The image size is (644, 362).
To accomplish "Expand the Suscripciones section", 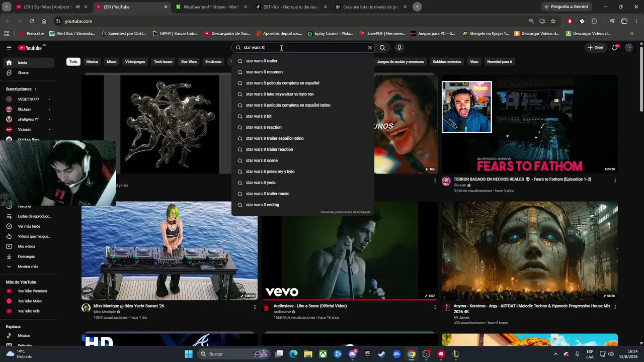I will click(21, 89).
